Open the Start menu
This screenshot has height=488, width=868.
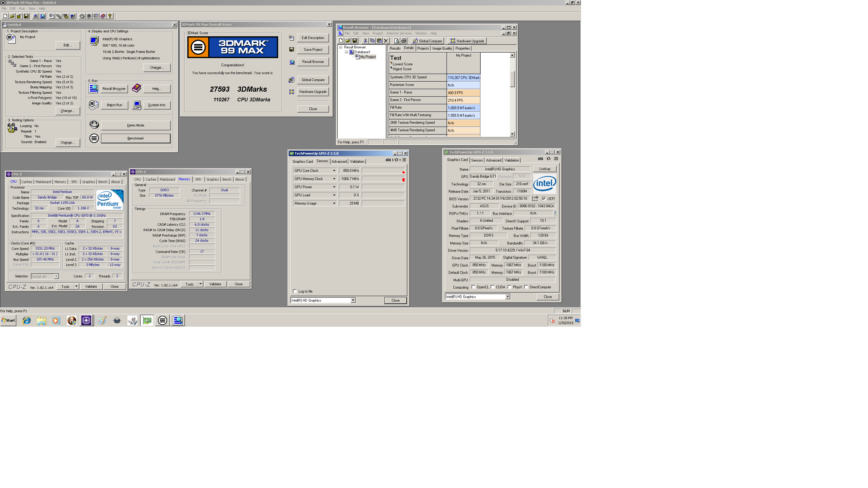pos(8,320)
